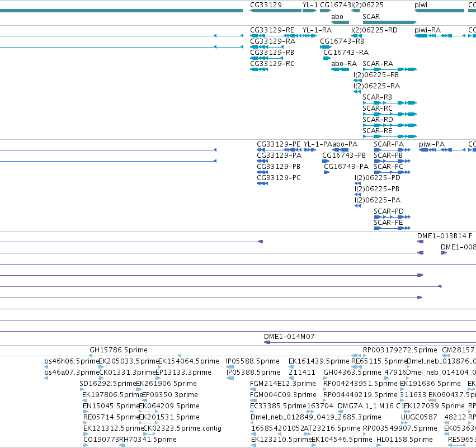The width and height of the screenshot is (476, 448).
Task: Click the piwi gene feature bar
Action: tap(439, 11)
